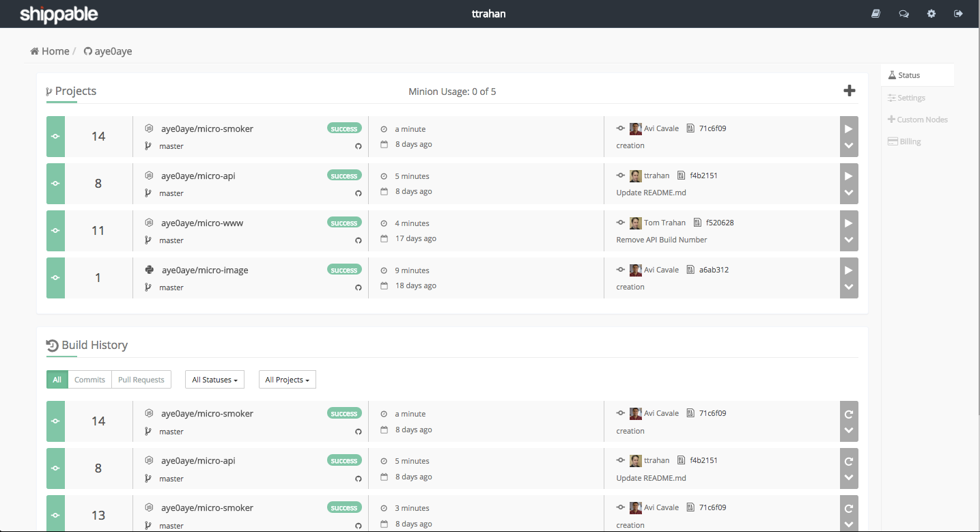Expand history build 14 details chevron

pyautogui.click(x=849, y=432)
